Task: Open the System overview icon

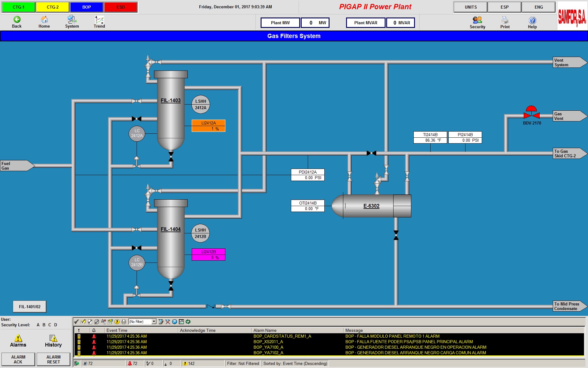Action: pos(72,20)
